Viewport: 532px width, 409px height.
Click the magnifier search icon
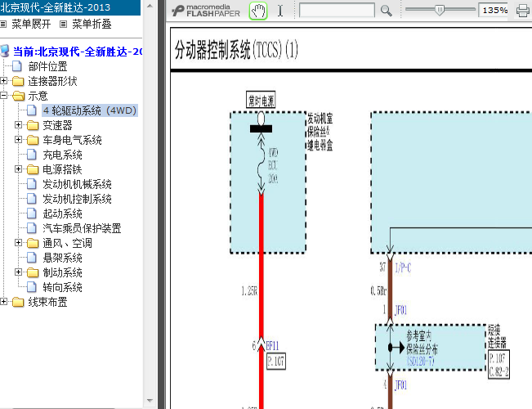[x=386, y=11]
